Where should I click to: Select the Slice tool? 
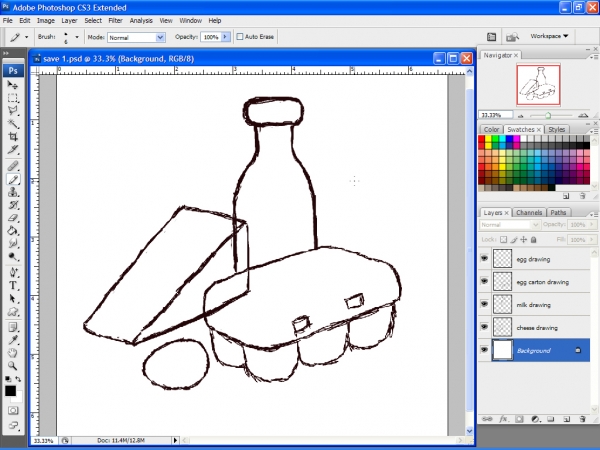click(x=13, y=150)
